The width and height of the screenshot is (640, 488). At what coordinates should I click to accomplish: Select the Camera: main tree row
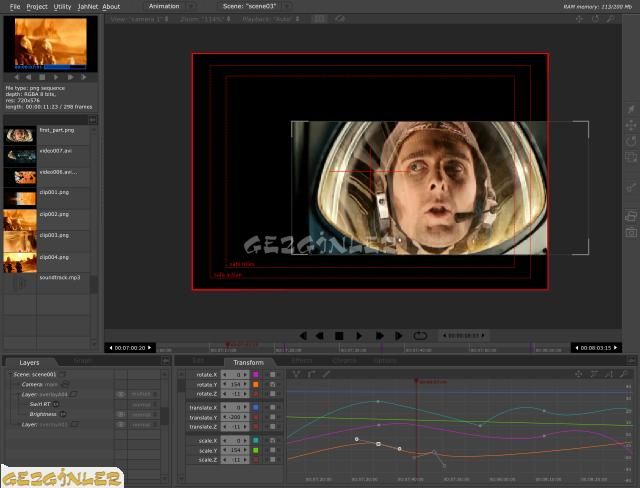(x=40, y=384)
